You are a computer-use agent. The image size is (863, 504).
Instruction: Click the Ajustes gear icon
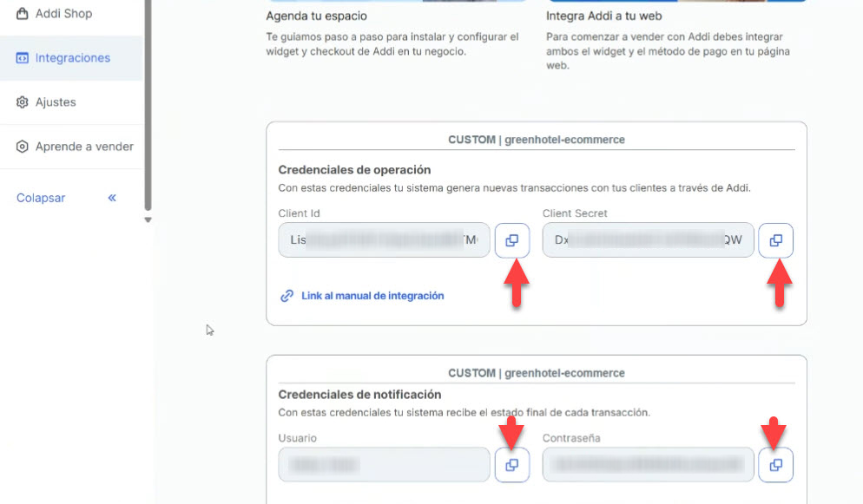[22, 102]
